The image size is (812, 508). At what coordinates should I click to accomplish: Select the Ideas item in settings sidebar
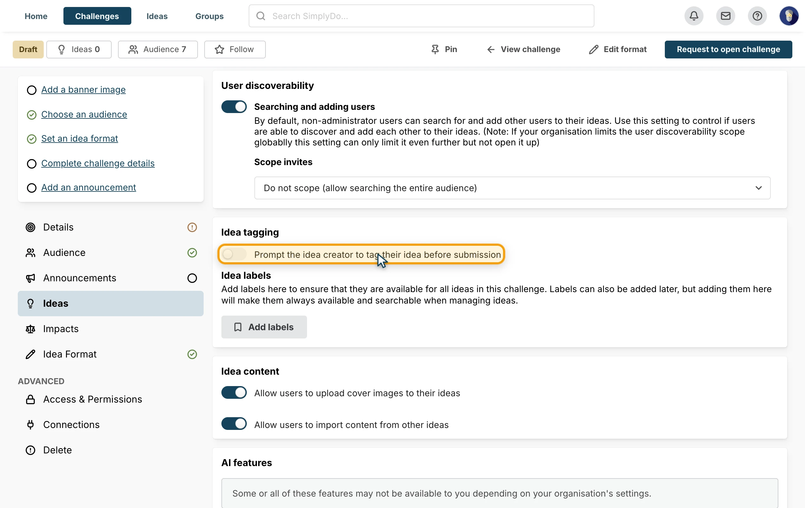(110, 304)
